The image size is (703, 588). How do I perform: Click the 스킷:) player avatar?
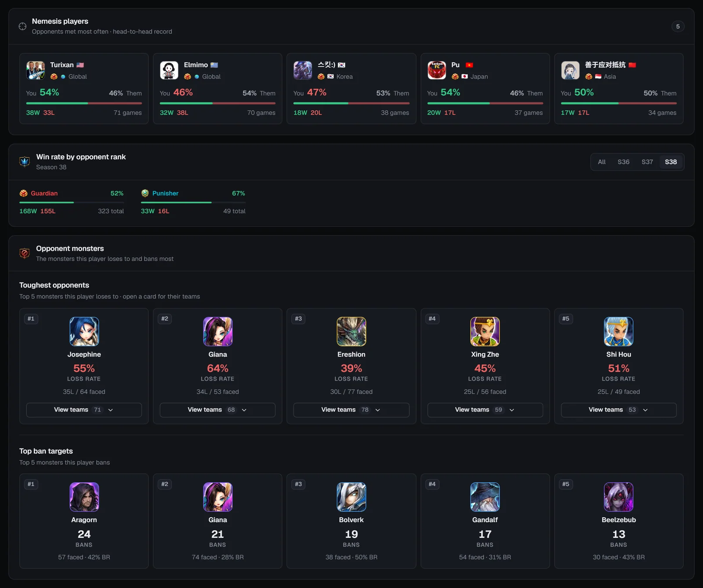(x=303, y=70)
